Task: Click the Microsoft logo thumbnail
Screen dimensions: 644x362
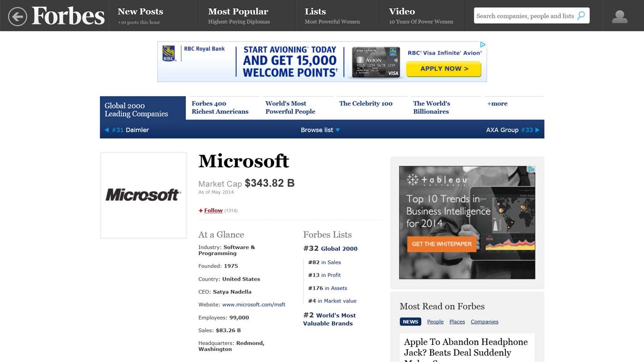Action: click(x=144, y=195)
